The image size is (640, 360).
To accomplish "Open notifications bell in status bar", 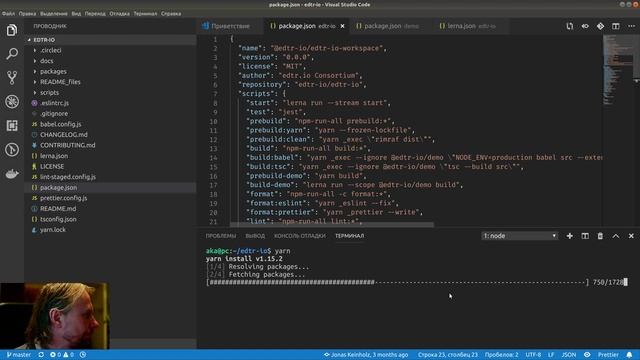I will pyautogui.click(x=629, y=355).
